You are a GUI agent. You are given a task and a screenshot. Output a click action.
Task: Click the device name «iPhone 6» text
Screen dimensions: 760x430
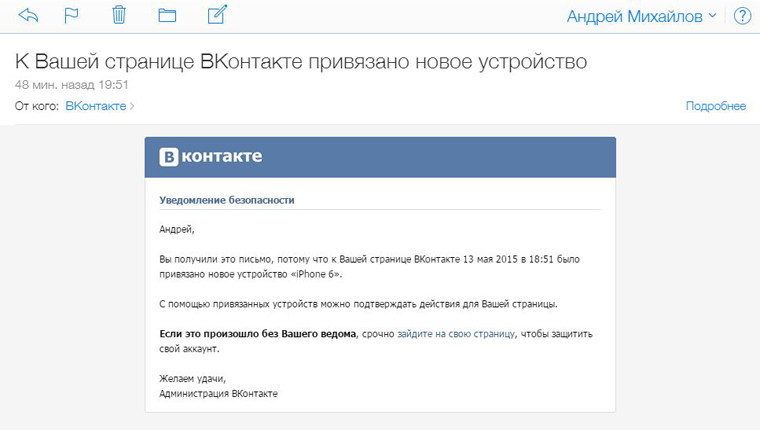(315, 274)
